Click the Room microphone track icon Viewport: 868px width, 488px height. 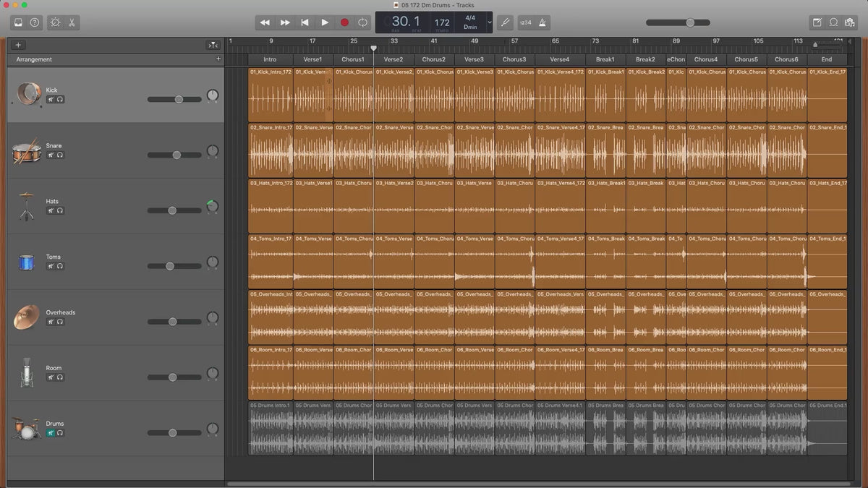pyautogui.click(x=27, y=373)
